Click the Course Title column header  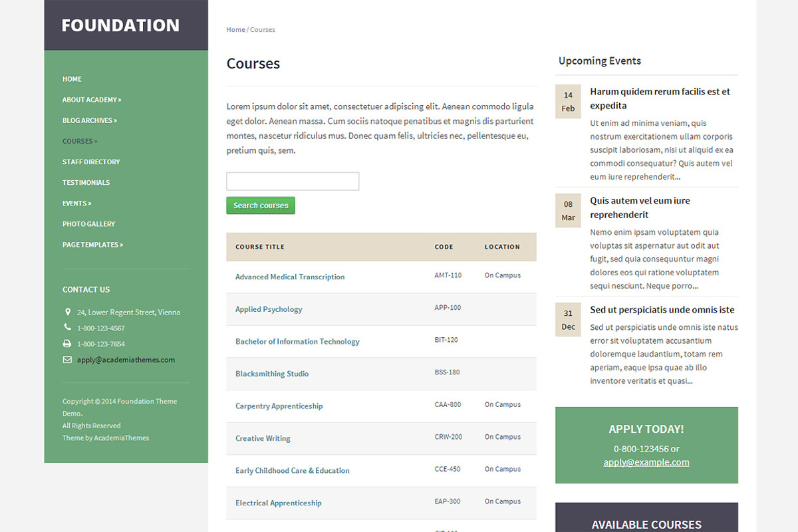(x=259, y=246)
